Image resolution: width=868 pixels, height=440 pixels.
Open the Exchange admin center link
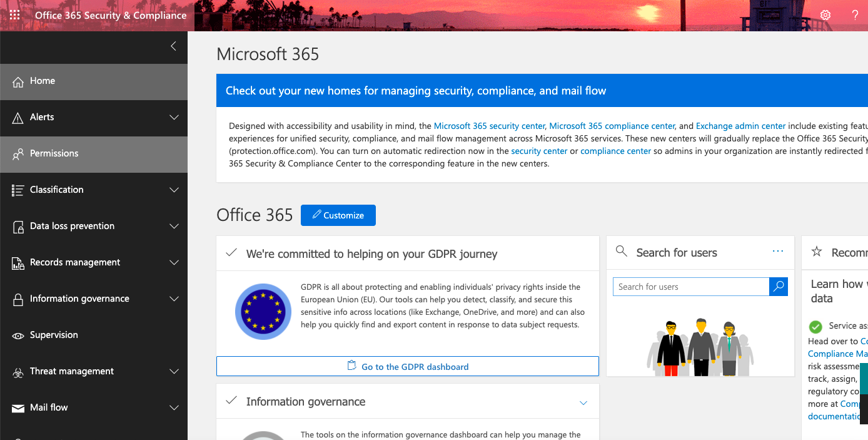click(x=741, y=126)
